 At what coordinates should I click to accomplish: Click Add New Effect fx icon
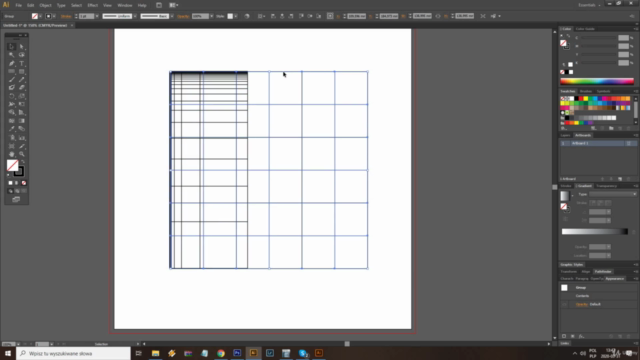point(581,336)
